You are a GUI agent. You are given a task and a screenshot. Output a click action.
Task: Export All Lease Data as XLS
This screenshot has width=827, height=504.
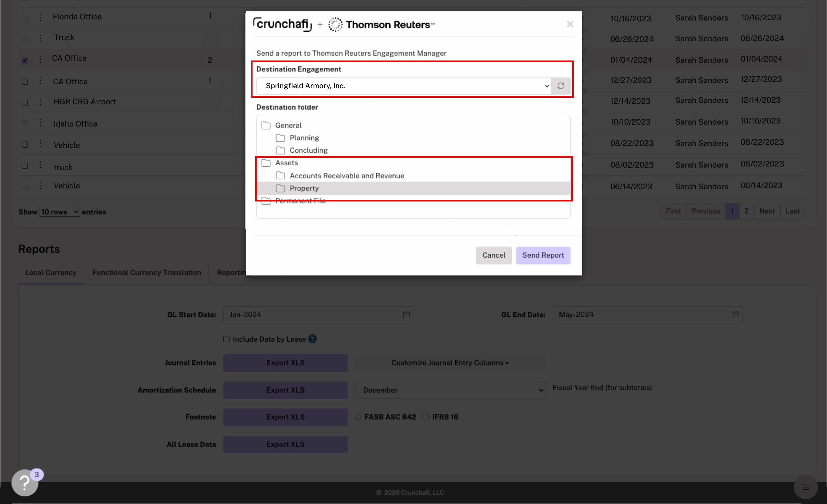pyautogui.click(x=285, y=444)
